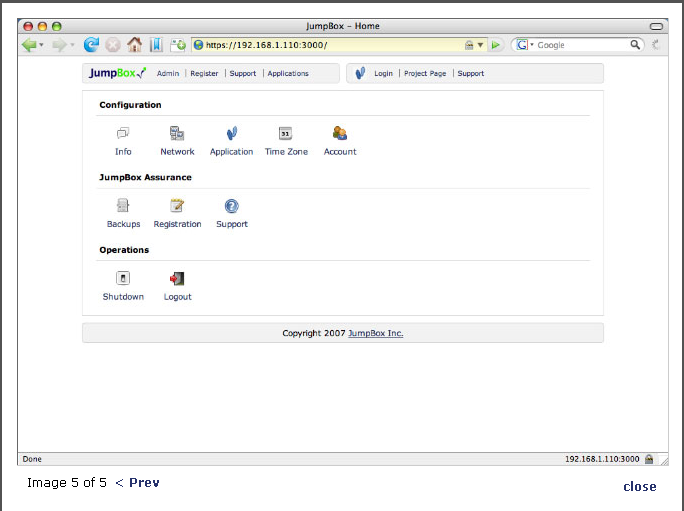
Task: Reload the page with the refresh icon
Action: [x=91, y=45]
